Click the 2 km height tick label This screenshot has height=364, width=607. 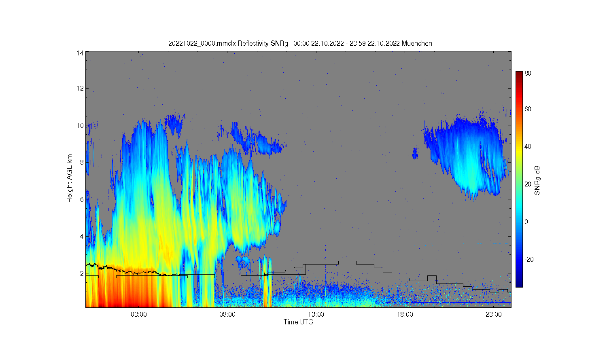coord(82,273)
